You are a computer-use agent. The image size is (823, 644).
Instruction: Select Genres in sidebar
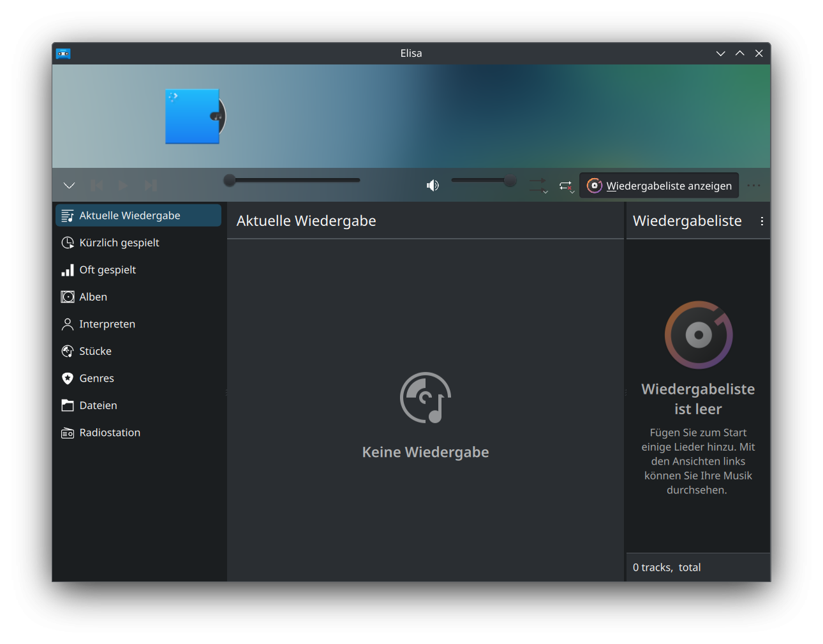pyautogui.click(x=96, y=378)
